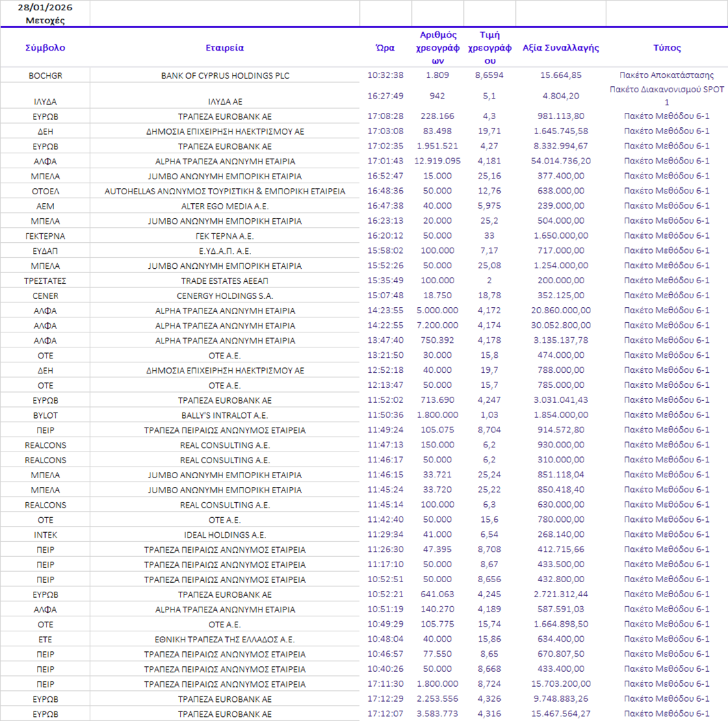Click the value cell 981.113,80

561,116
